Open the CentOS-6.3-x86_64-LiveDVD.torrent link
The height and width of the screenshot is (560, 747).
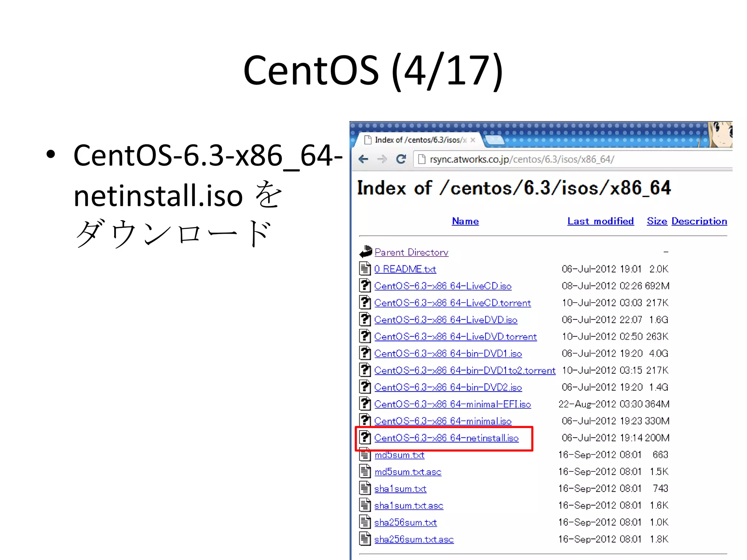click(x=456, y=337)
